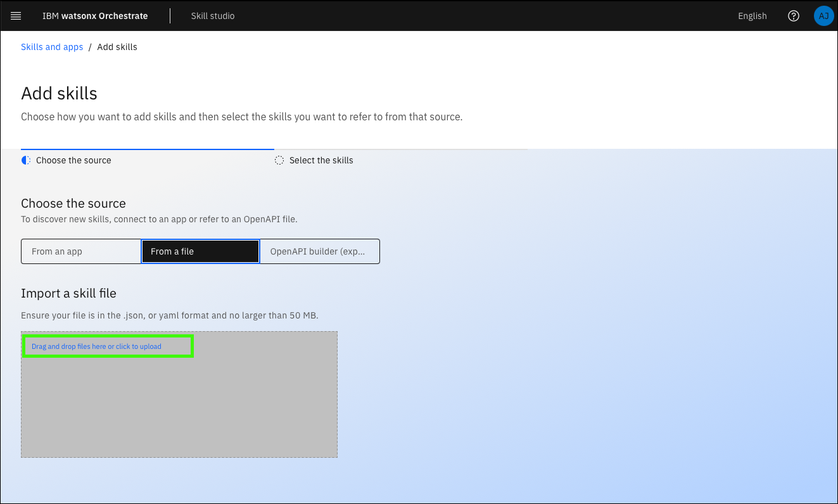Viewport: 838px width, 504px height.
Task: Open Skill studio in the header
Action: (x=213, y=16)
